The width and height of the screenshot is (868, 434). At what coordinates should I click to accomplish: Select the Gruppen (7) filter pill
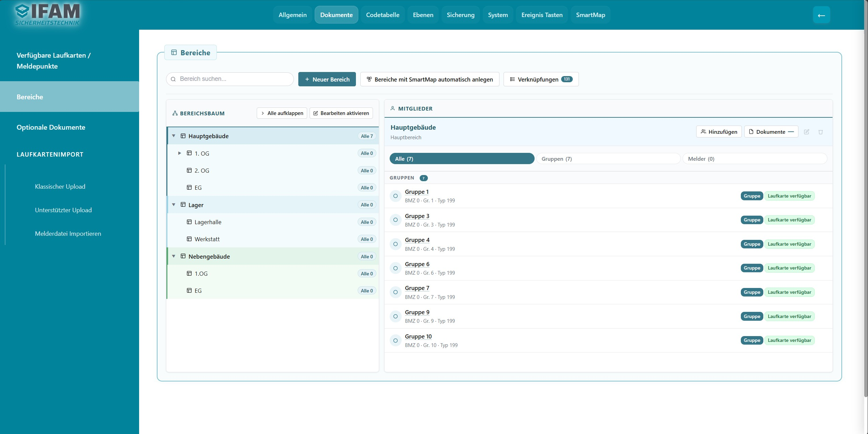608,159
